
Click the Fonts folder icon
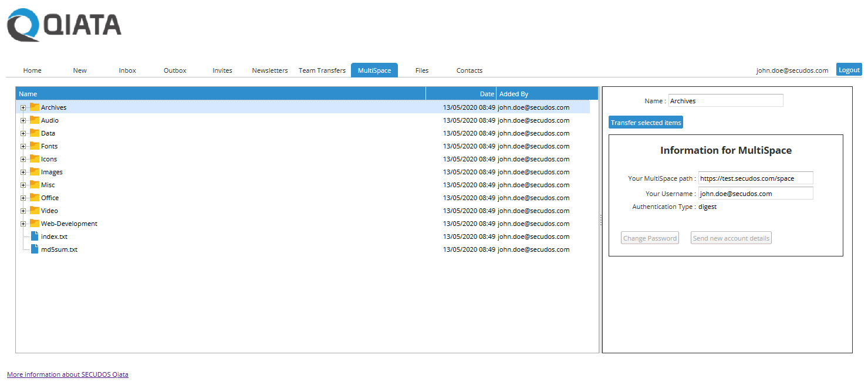[35, 146]
